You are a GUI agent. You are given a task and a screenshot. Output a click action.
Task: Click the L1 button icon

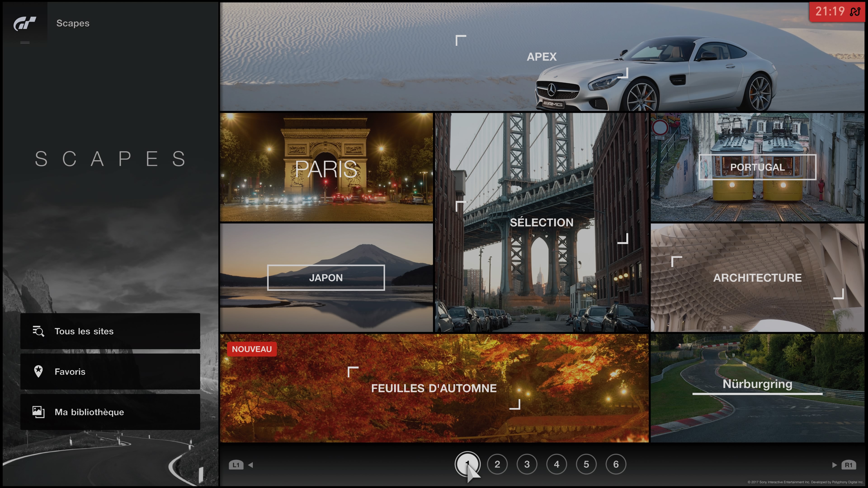(236, 465)
